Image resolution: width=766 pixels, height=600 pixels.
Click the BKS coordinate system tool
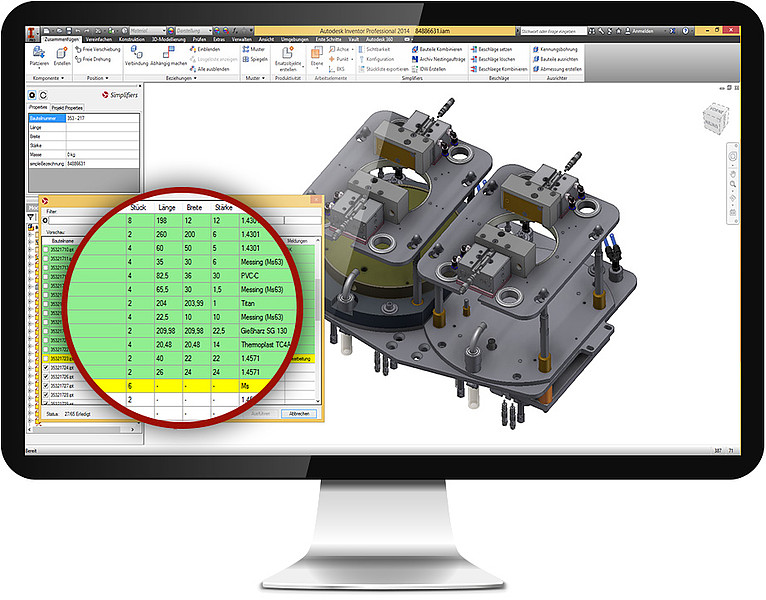pyautogui.click(x=337, y=69)
